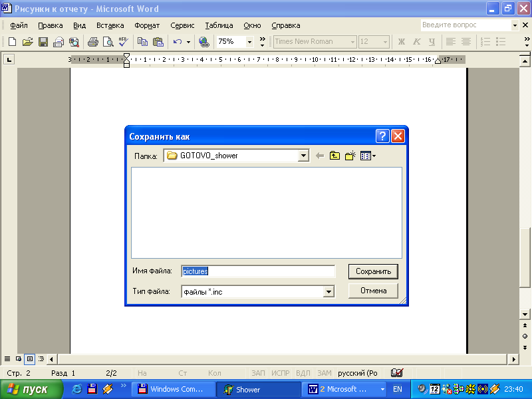Click the Microsoft Word taskbar group
532x399 pixels.
pyautogui.click(x=344, y=389)
